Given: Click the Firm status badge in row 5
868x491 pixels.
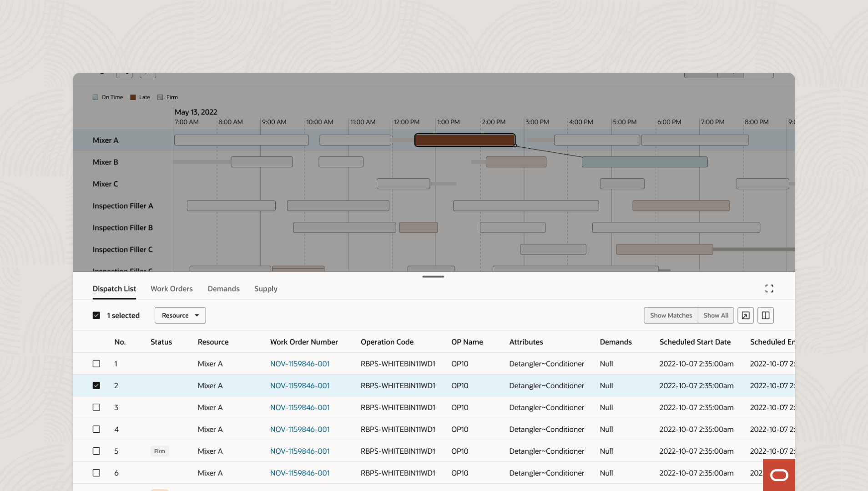Looking at the screenshot, I should [x=160, y=451].
